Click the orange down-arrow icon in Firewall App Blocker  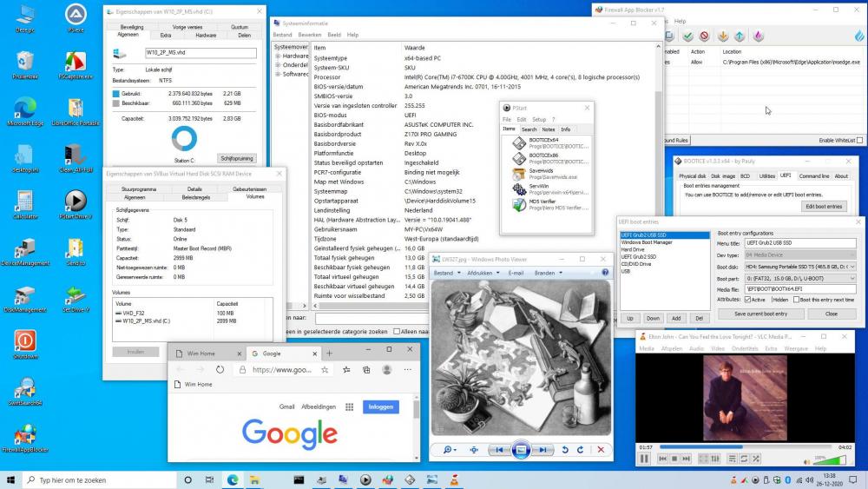click(723, 36)
